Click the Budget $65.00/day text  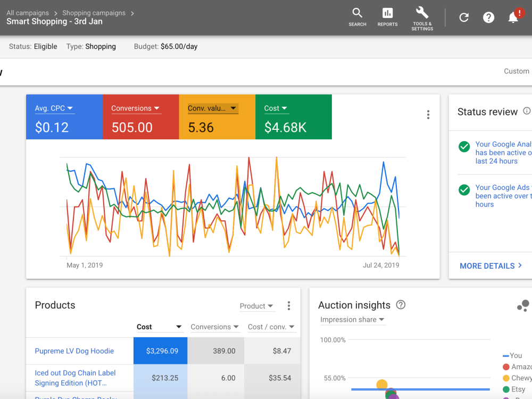165,46
